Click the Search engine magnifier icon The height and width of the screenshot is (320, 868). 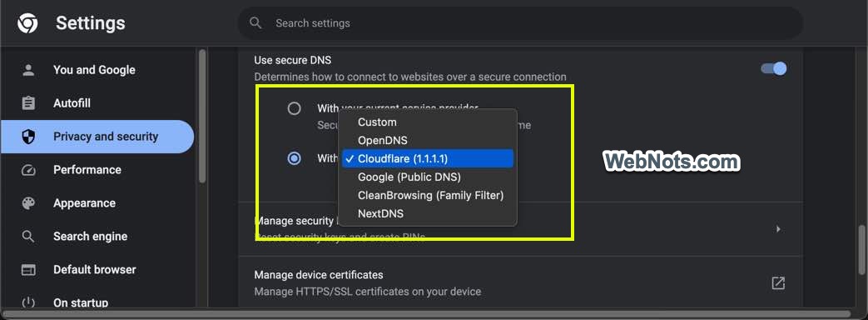[x=28, y=237]
